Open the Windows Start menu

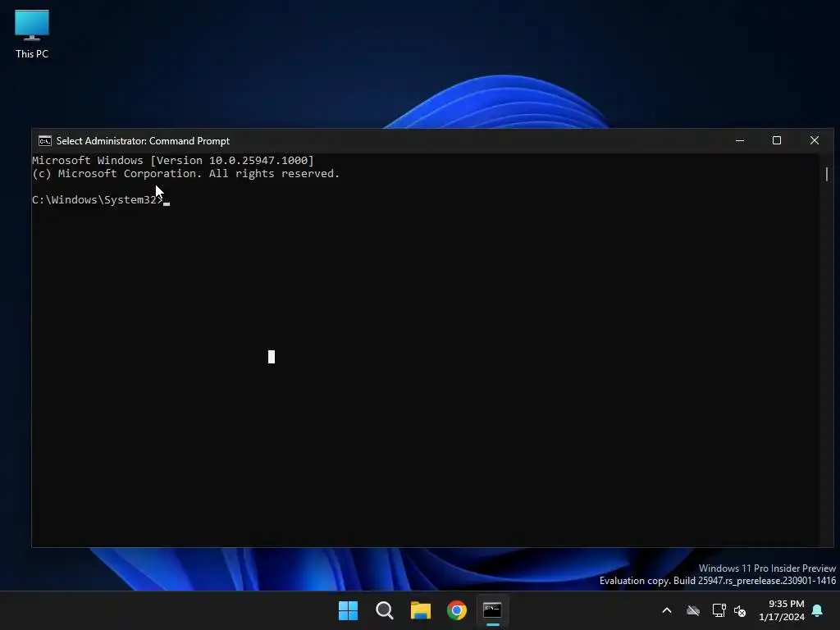(x=348, y=610)
